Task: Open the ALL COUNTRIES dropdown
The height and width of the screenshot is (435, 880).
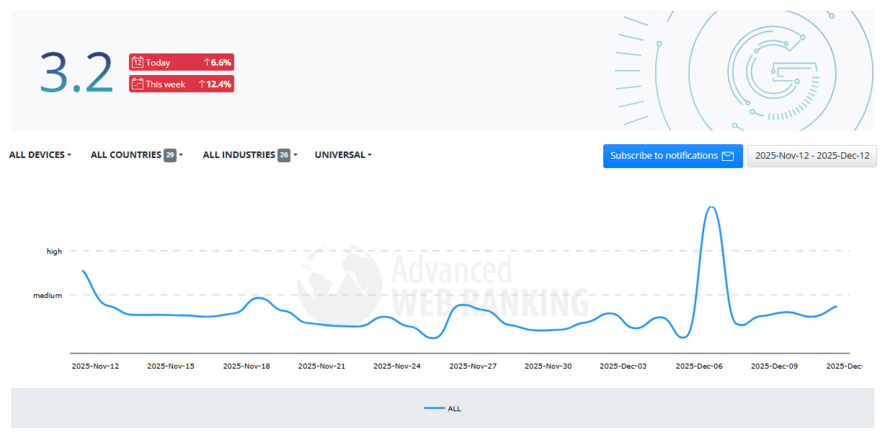Action: 136,155
